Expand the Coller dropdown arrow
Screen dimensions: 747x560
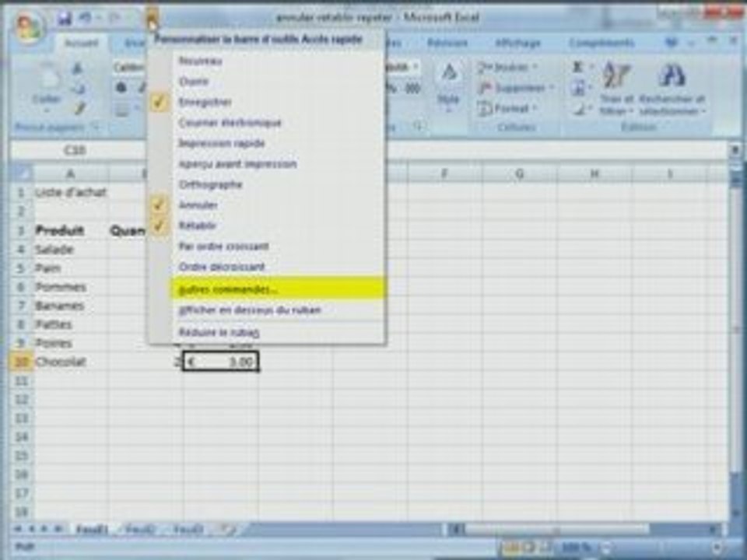coord(47,111)
